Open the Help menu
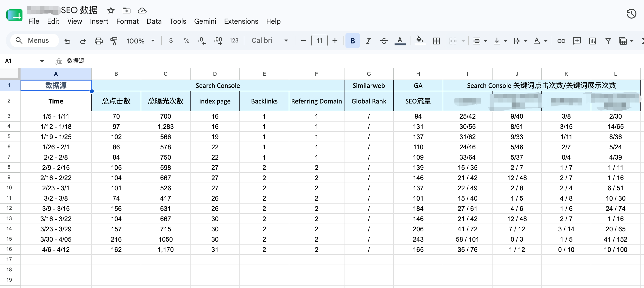Viewport: 644px width, 288px height. tap(273, 21)
